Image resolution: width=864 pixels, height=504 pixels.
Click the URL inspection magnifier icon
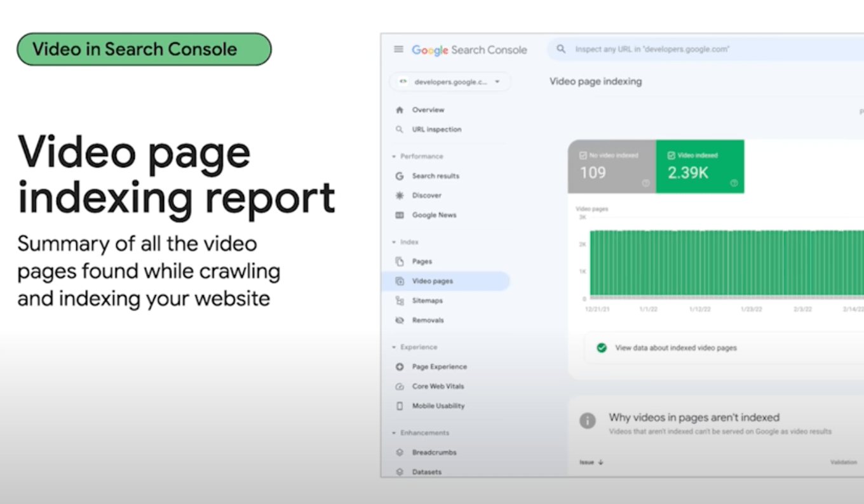(x=400, y=129)
